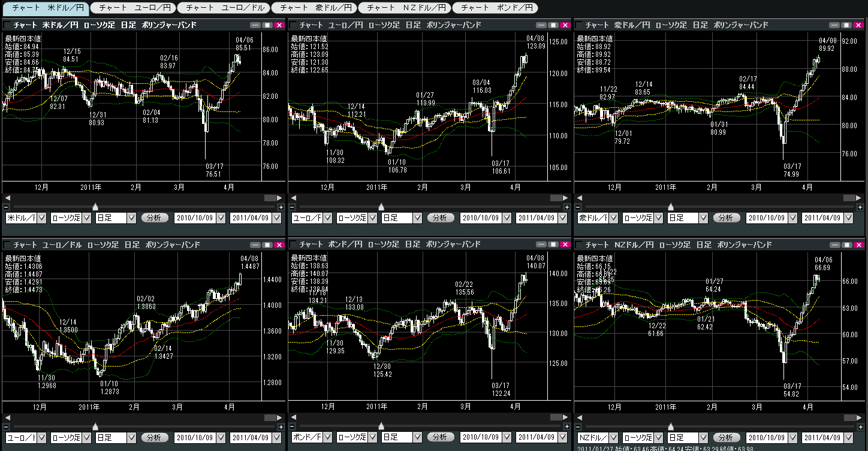Switch to the チャート ユーロ/ドル tab
868x451 pixels.
pos(224,8)
